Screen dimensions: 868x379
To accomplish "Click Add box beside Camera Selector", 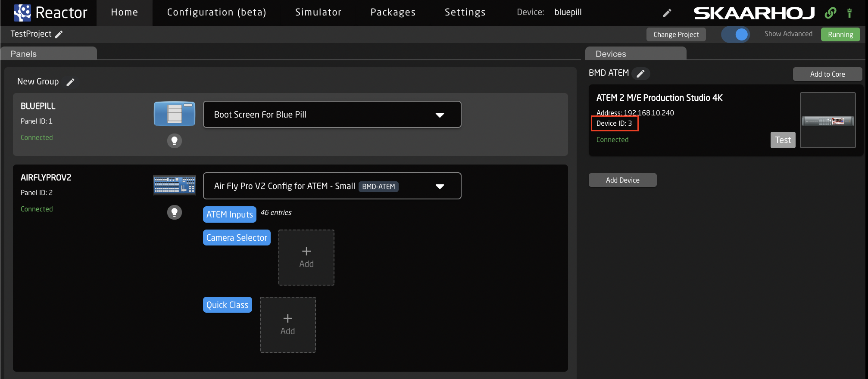I will point(306,258).
